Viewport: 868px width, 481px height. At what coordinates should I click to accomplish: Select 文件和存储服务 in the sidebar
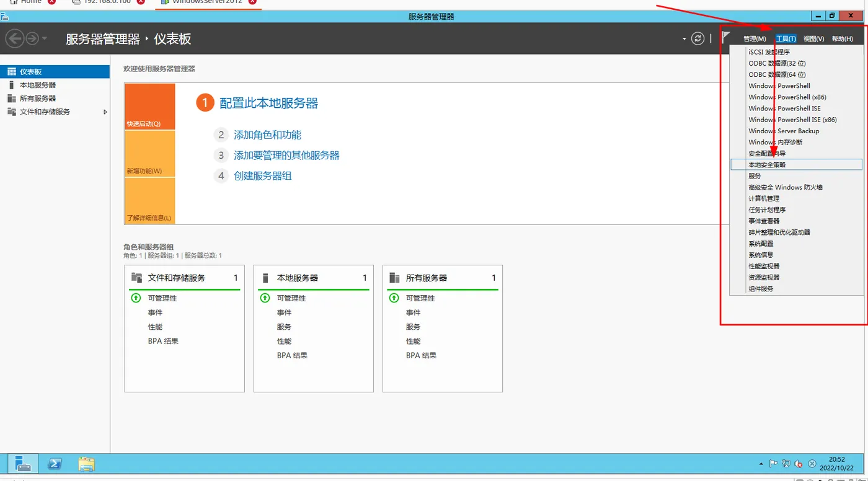pyautogui.click(x=55, y=112)
